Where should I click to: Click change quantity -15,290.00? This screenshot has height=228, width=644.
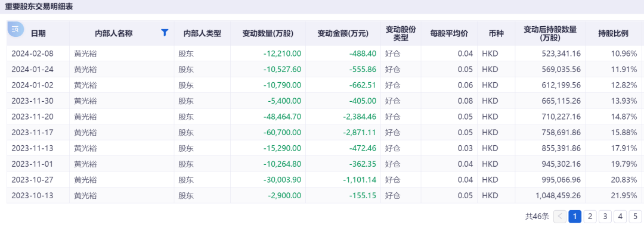282,148
